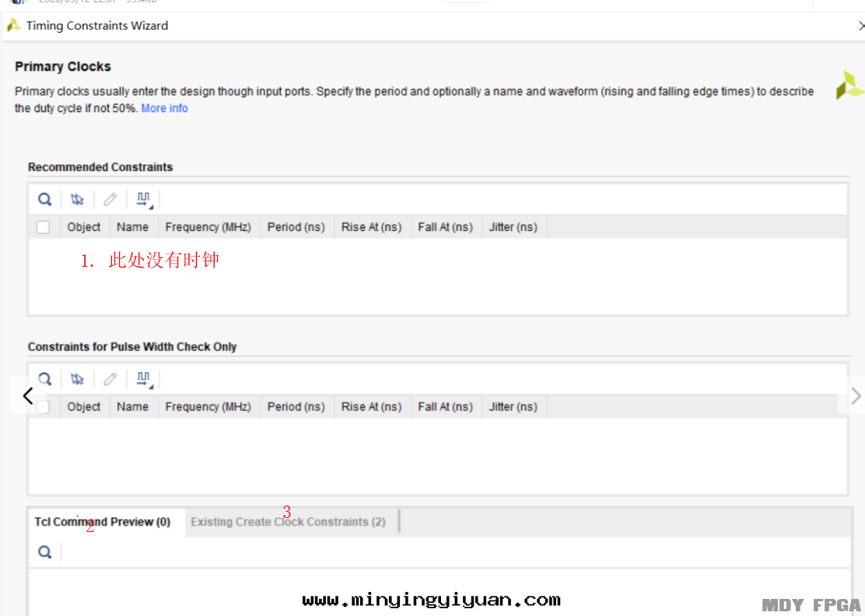Sort by Frequency (MHz) column in Recommended Constraints
The height and width of the screenshot is (616, 865).
click(x=208, y=227)
